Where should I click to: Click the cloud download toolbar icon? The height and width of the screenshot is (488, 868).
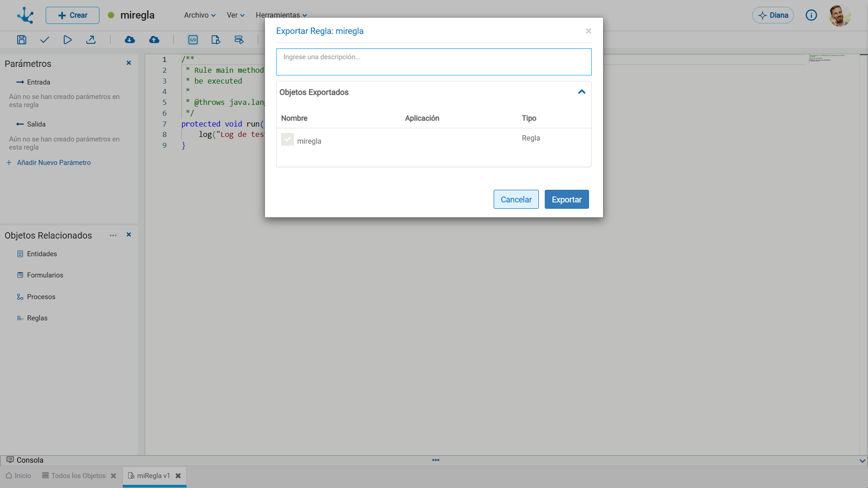click(130, 40)
